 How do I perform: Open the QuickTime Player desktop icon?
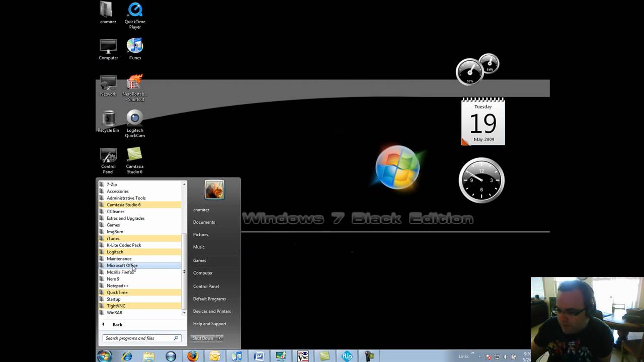point(135,15)
